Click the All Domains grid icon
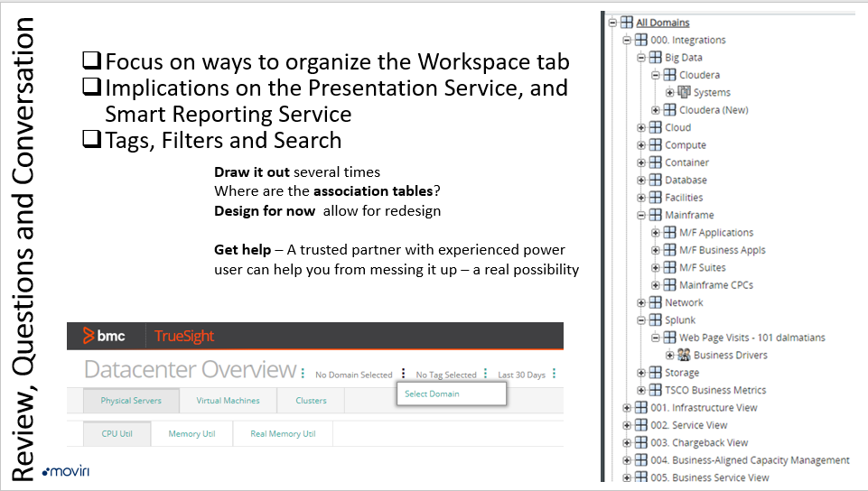Screen dimensions: 868x491 tap(627, 23)
